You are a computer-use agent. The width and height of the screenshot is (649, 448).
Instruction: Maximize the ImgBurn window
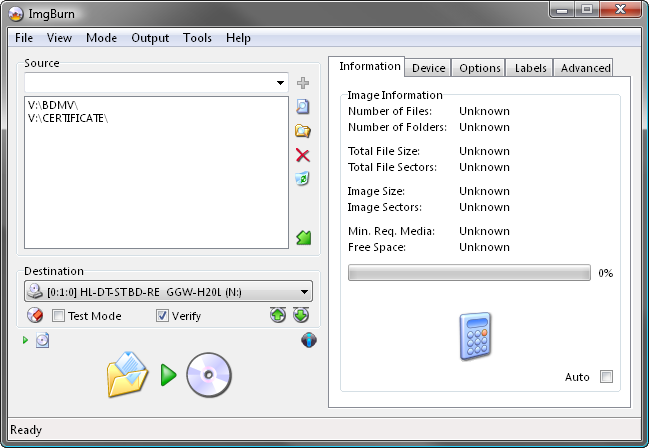click(x=587, y=10)
